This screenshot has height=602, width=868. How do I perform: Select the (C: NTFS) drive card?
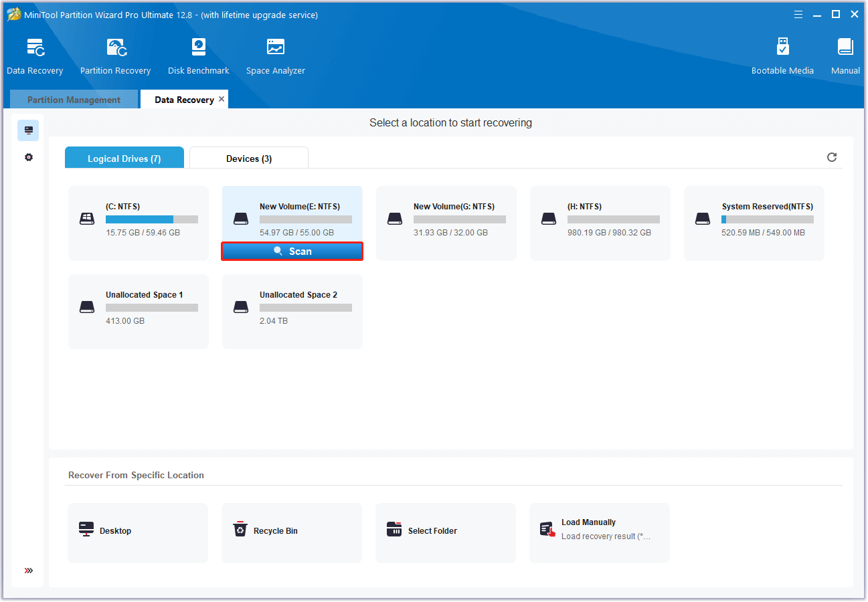[139, 223]
